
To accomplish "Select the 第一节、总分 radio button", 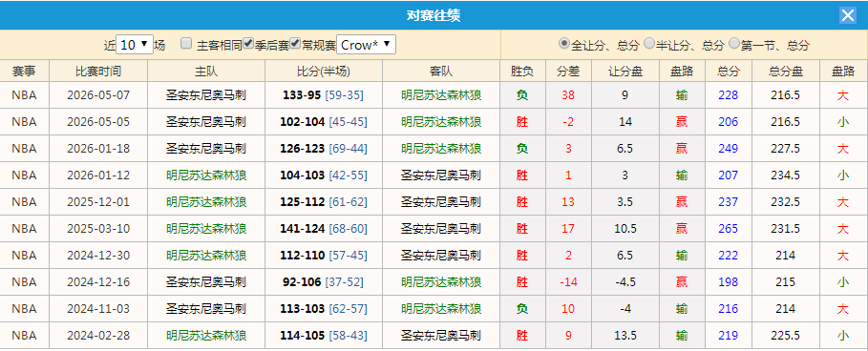I will tap(734, 43).
